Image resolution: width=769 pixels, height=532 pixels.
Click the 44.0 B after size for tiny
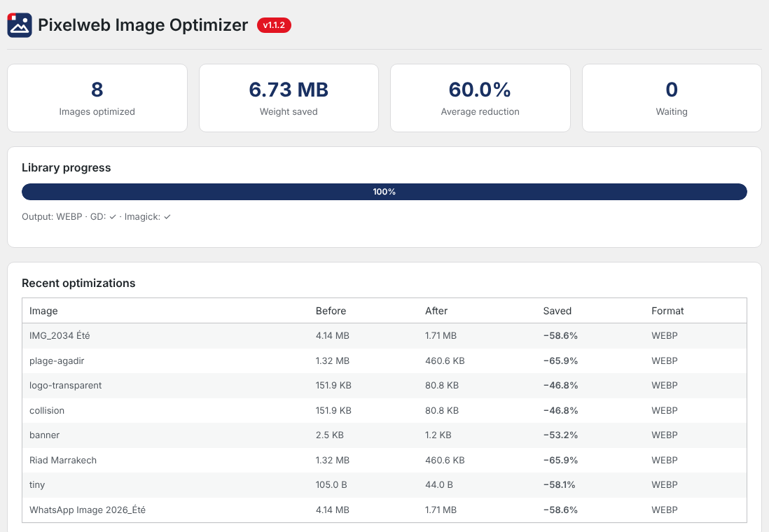[x=439, y=485]
